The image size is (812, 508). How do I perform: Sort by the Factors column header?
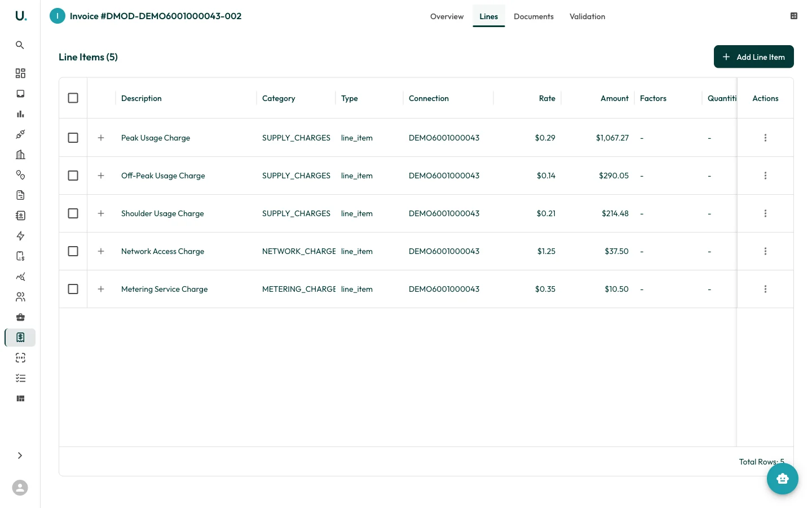[x=653, y=98]
